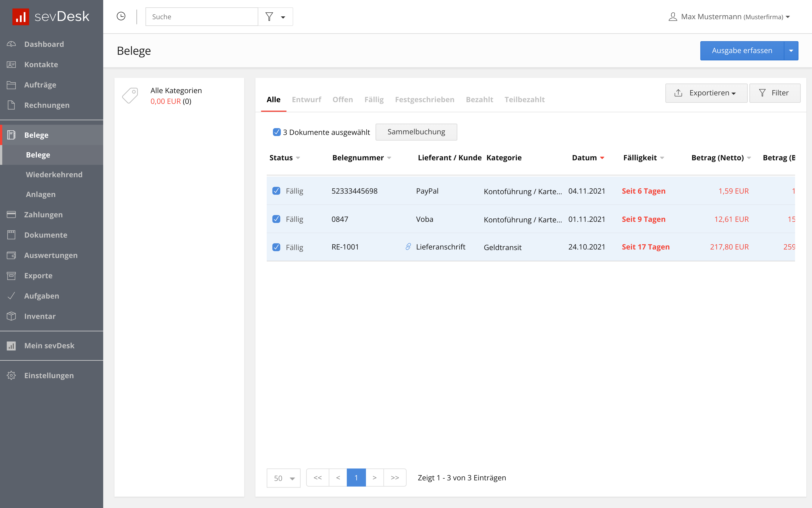Open the Exportieren dropdown
The image size is (812, 508).
point(706,93)
